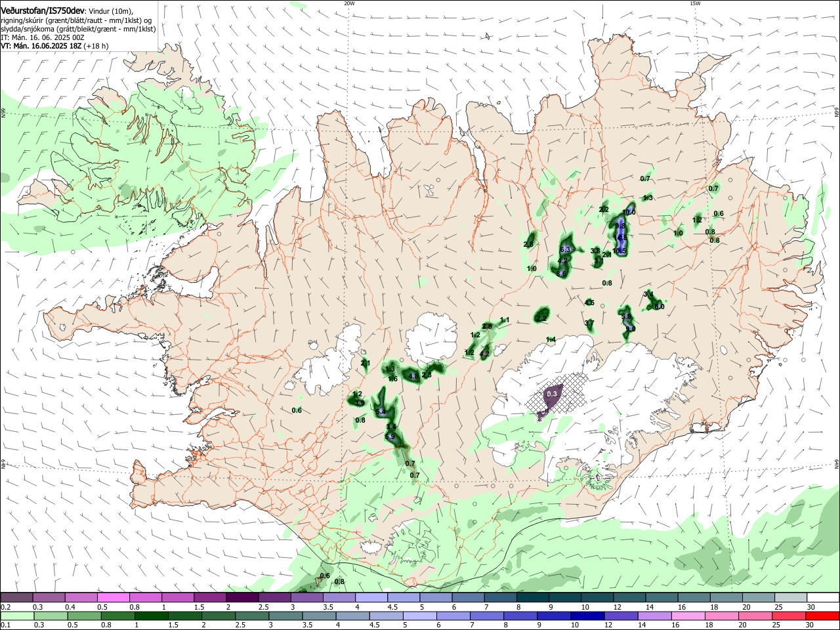
Task: Pick the 5.4 value on the map
Action: tap(381, 411)
